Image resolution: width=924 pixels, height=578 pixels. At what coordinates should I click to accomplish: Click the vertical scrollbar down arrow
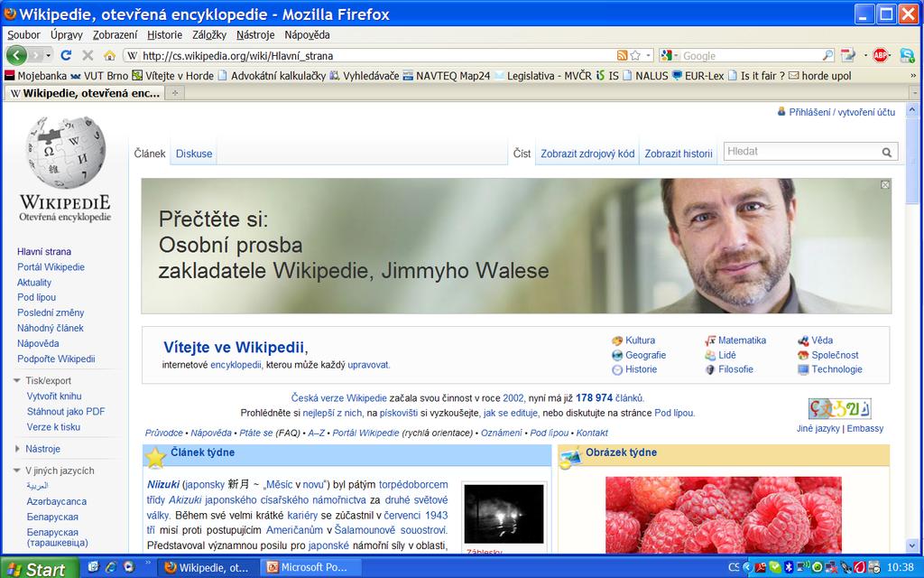click(912, 545)
